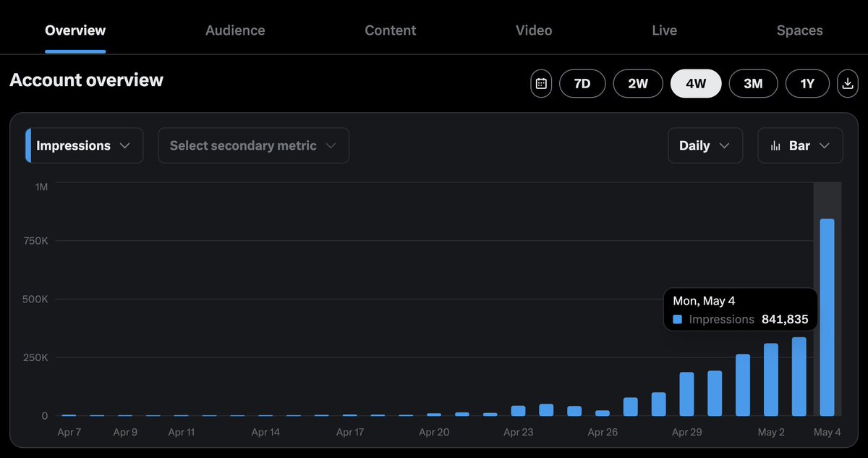Click the Apr 26 impressions bar
This screenshot has width=868, height=458.
[603, 413]
